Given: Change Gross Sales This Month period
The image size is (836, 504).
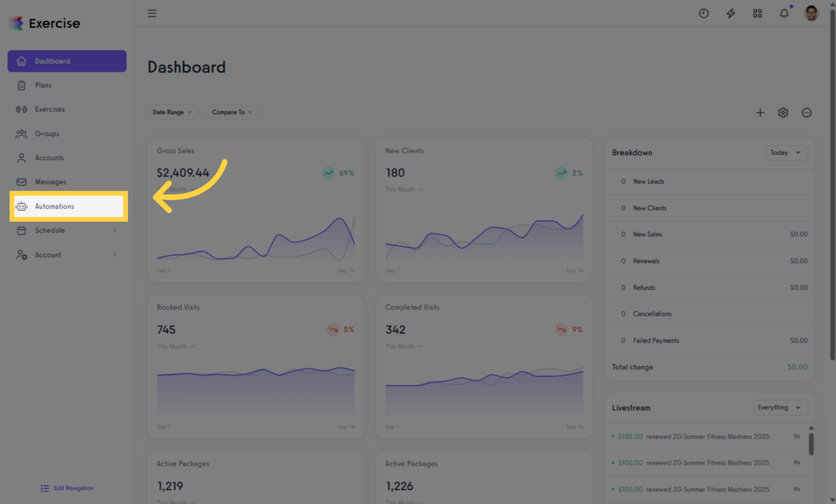Looking at the screenshot, I should [x=176, y=190].
